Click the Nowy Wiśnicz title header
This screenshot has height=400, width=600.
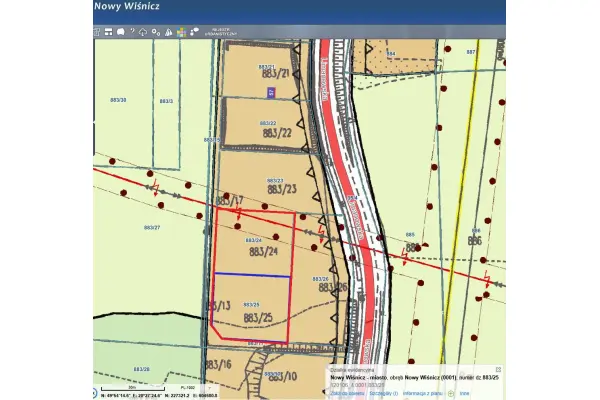127,6
